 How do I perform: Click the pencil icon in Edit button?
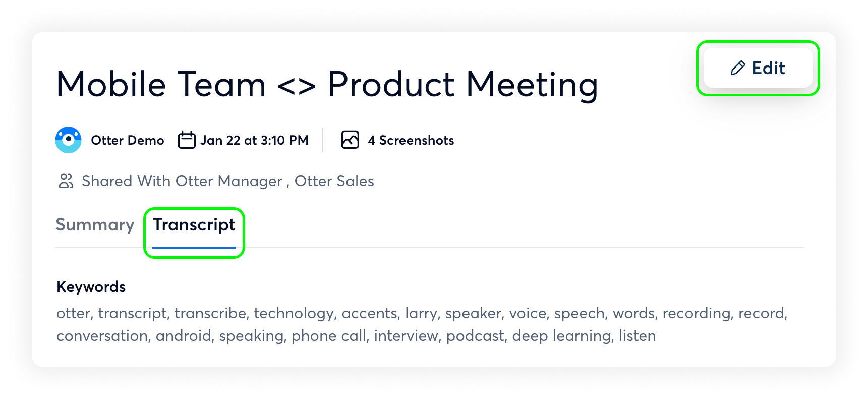[738, 68]
